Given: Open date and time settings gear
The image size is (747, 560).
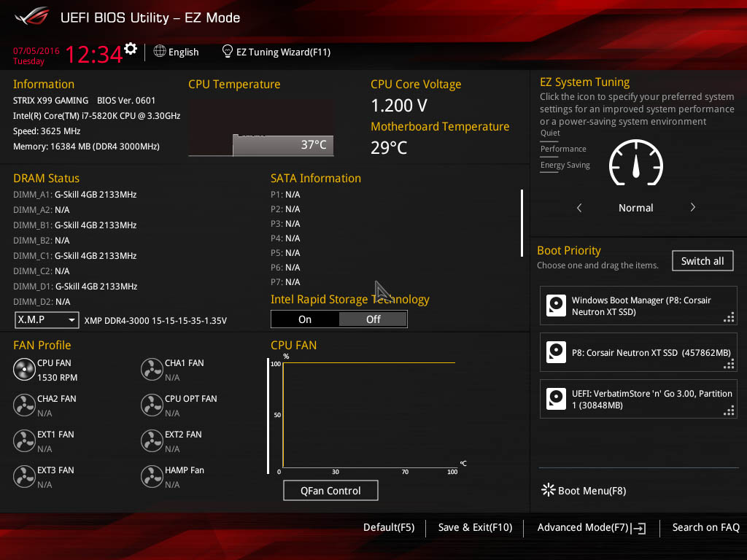Looking at the screenshot, I should pos(131,49).
